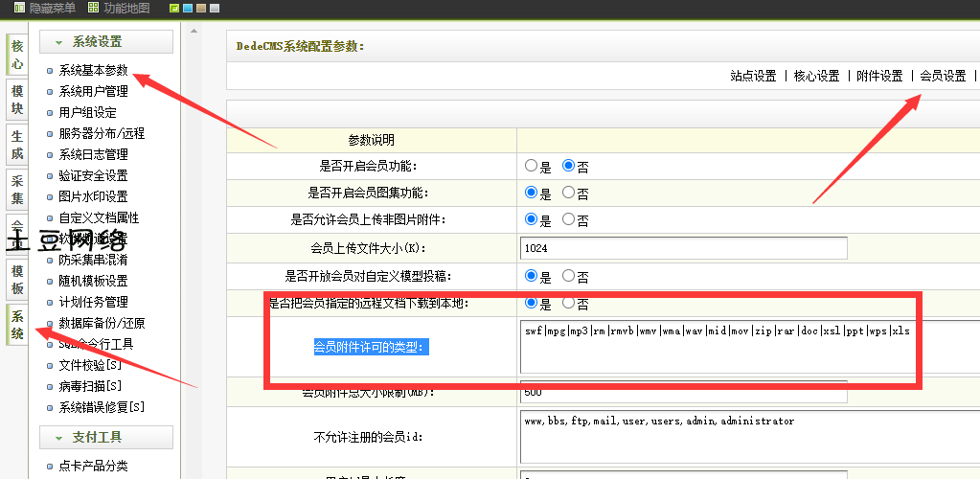Click bullet icon beside 用户组设定

pos(50,113)
